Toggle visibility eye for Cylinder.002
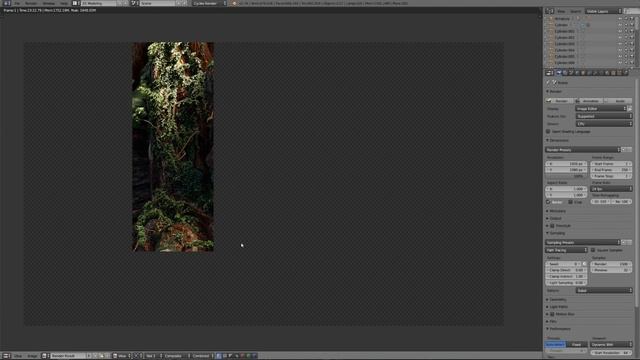 point(620,38)
